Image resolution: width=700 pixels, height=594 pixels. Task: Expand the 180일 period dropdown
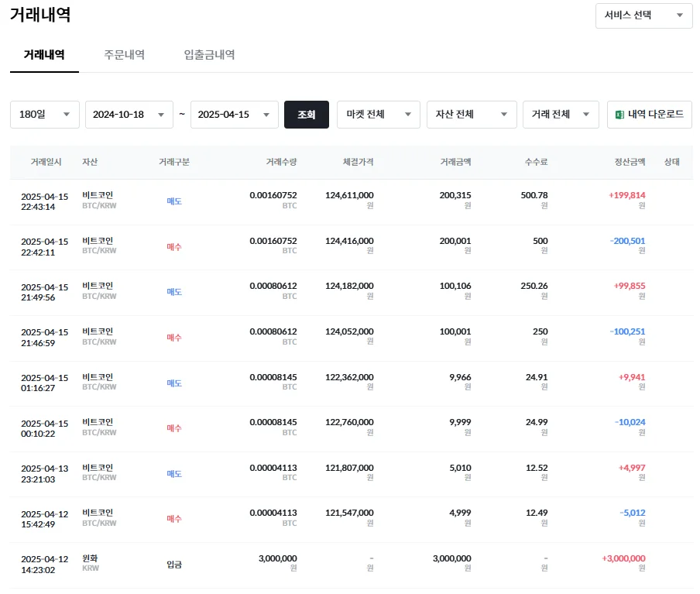click(45, 115)
